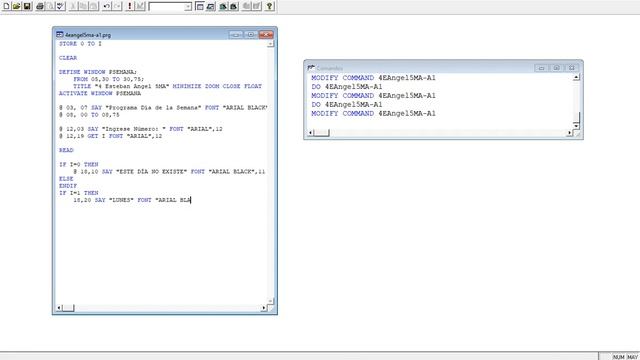640x360 pixels.
Task: Click the "Ingrese Número:" SAY line
Action: (x=140, y=129)
